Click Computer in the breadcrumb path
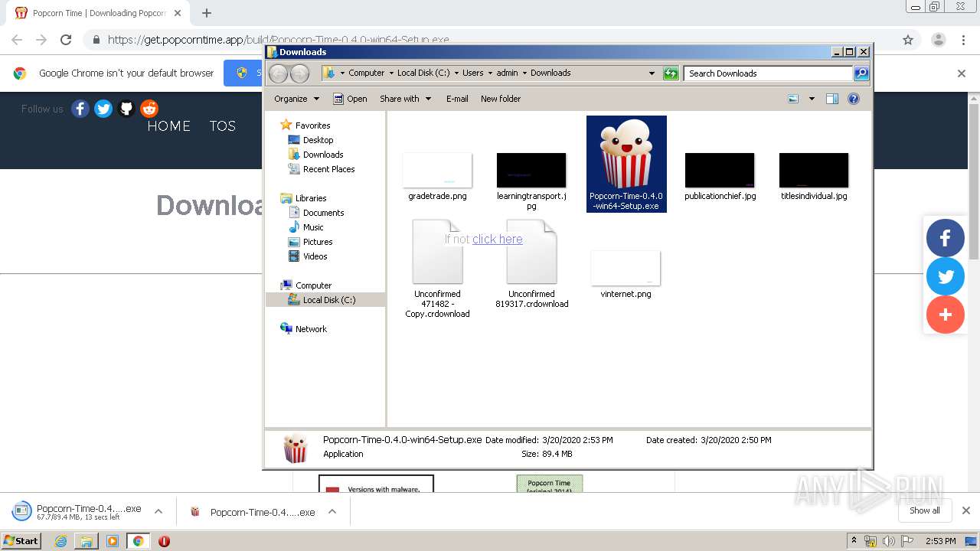Image resolution: width=980 pixels, height=551 pixels. 366,73
